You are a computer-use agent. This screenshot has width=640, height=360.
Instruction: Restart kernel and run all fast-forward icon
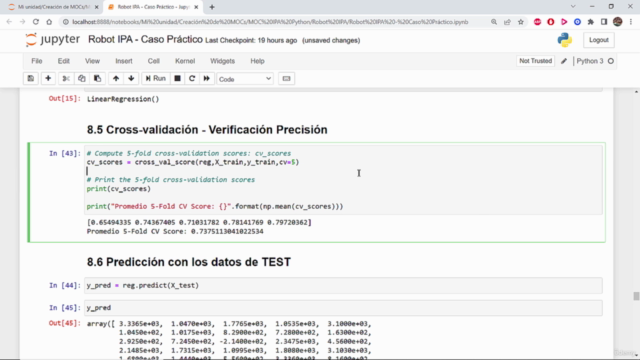coord(207,78)
